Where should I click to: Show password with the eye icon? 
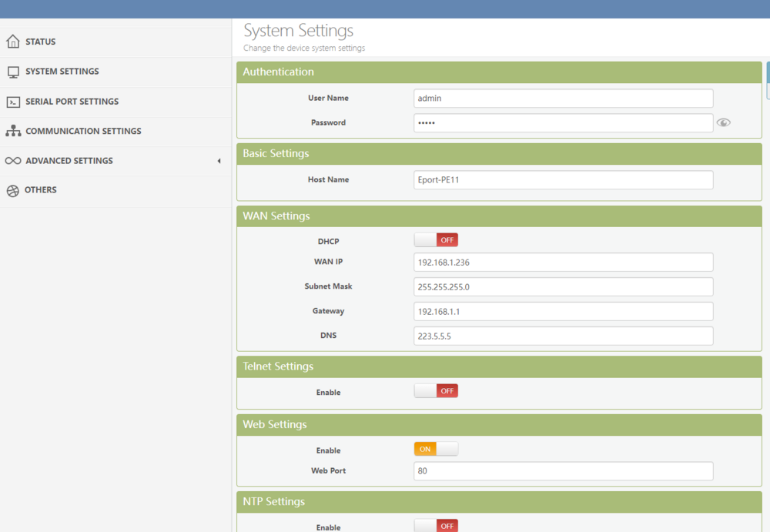(x=723, y=122)
